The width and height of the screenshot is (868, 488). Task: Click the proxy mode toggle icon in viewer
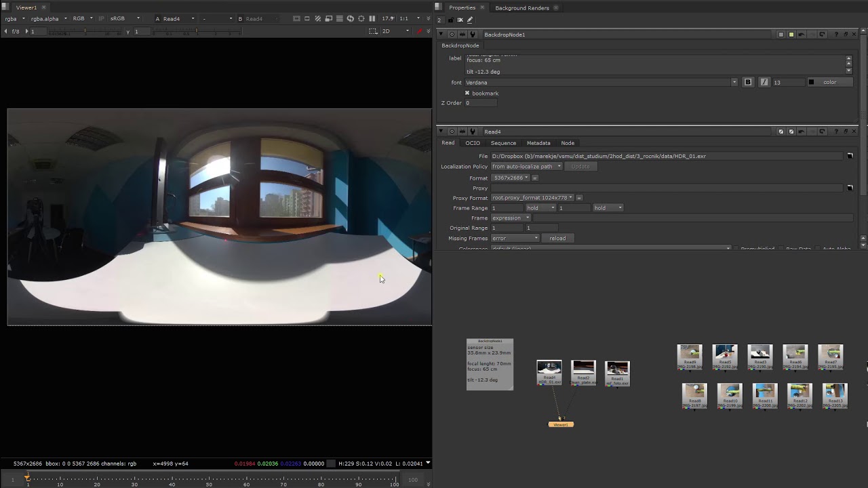click(329, 19)
